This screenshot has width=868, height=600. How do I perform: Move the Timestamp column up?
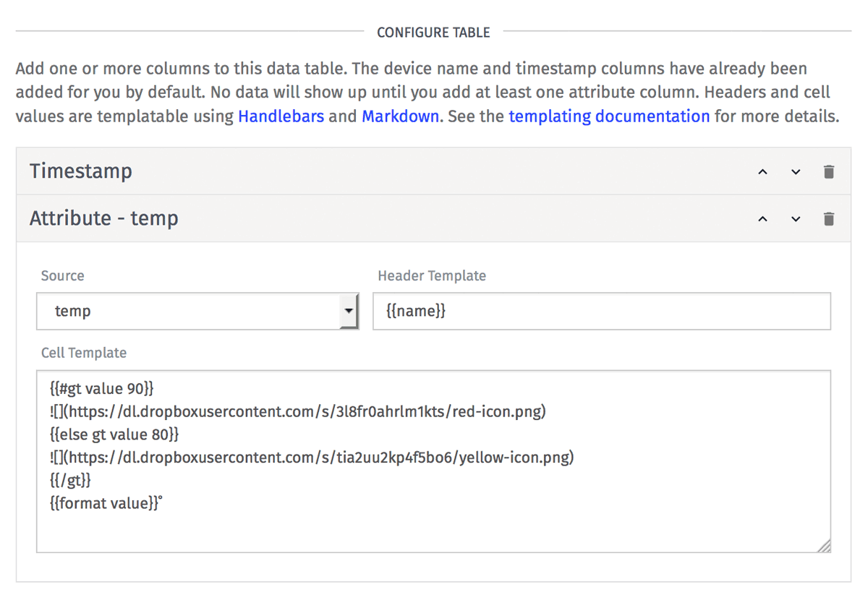click(762, 172)
